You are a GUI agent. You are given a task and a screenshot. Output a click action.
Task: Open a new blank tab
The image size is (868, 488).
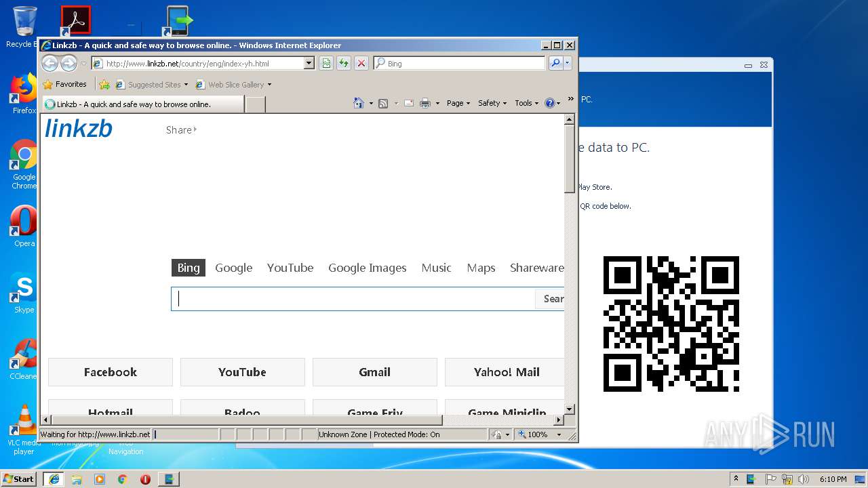tap(255, 104)
